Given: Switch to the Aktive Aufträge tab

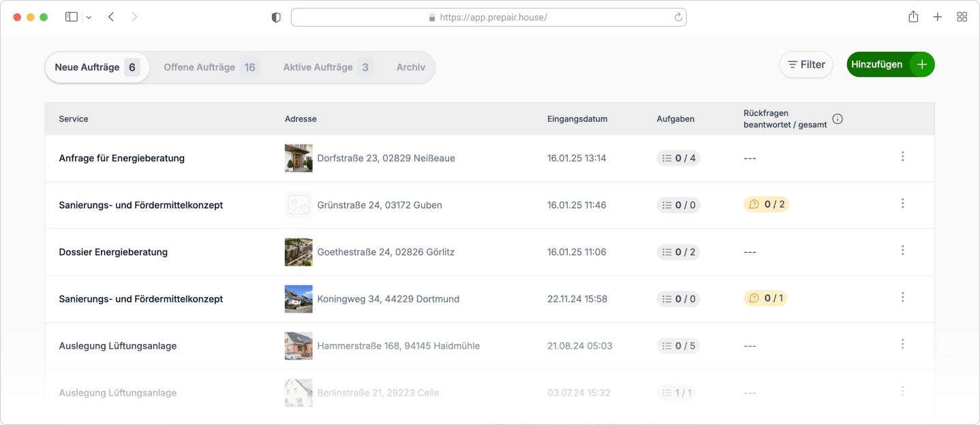Looking at the screenshot, I should click(328, 67).
